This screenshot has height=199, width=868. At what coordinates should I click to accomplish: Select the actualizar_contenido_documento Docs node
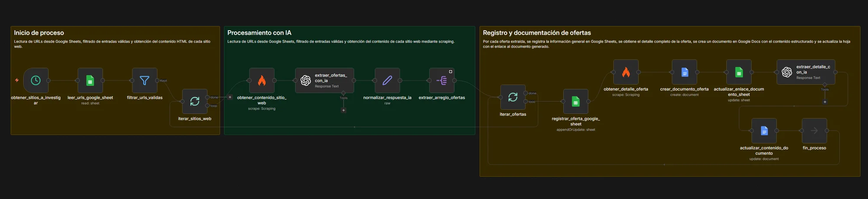pos(764,130)
